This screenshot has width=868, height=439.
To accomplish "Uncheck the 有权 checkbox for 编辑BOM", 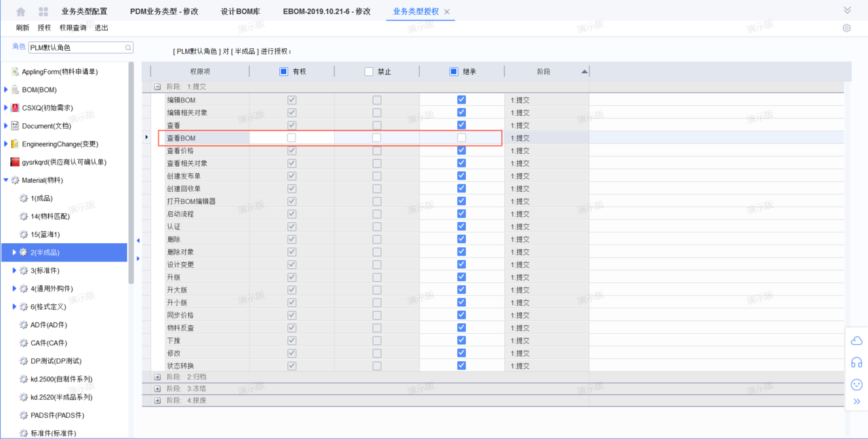I will coord(292,99).
